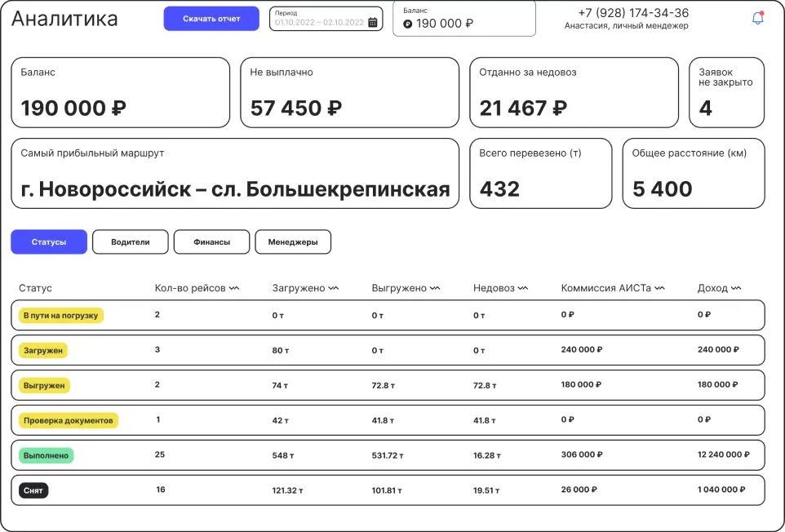Click the ruble coin icon in balance box
The width and height of the screenshot is (785, 532).
pos(408,24)
